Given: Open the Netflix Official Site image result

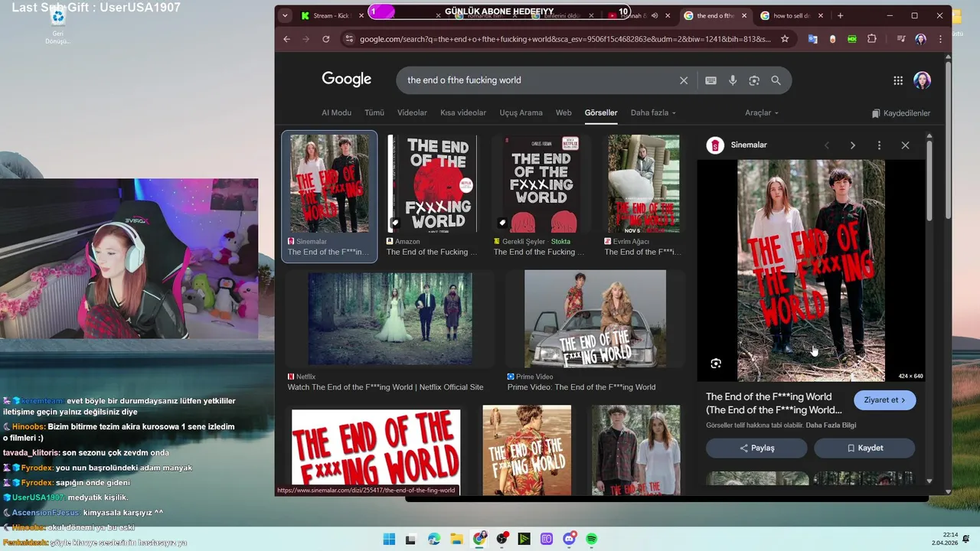Looking at the screenshot, I should [390, 320].
